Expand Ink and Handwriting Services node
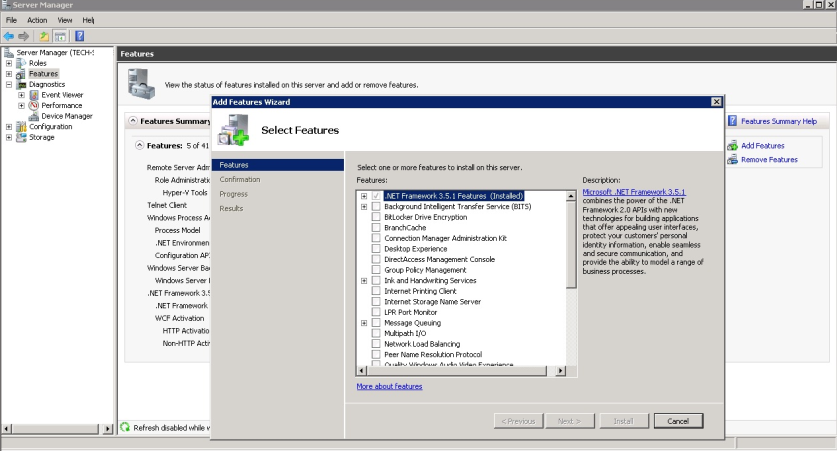The image size is (837, 451). tap(364, 280)
